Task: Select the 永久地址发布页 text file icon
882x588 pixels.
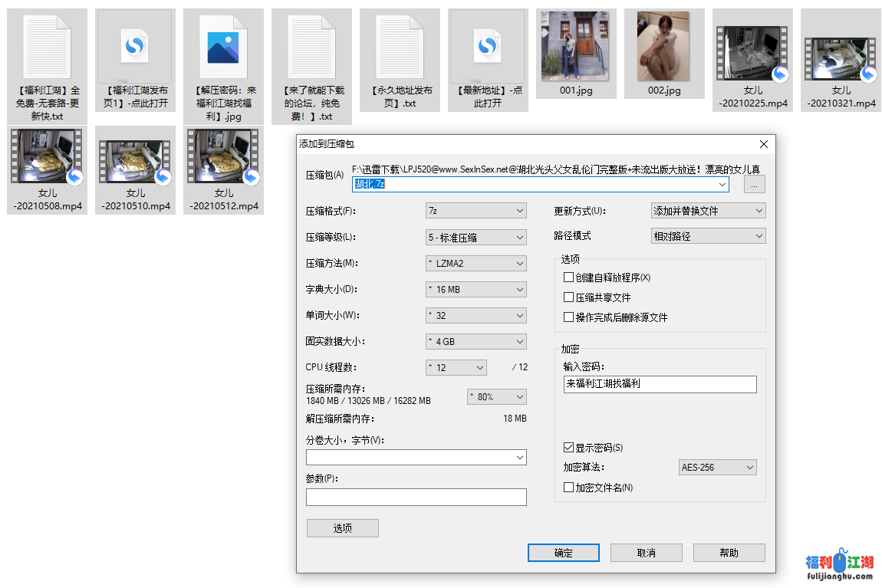Action: click(400, 46)
